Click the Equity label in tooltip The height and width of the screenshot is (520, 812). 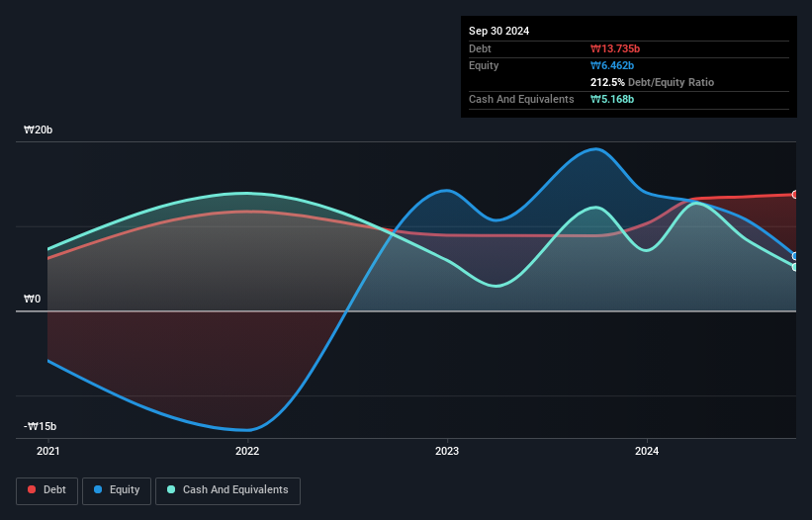click(484, 65)
